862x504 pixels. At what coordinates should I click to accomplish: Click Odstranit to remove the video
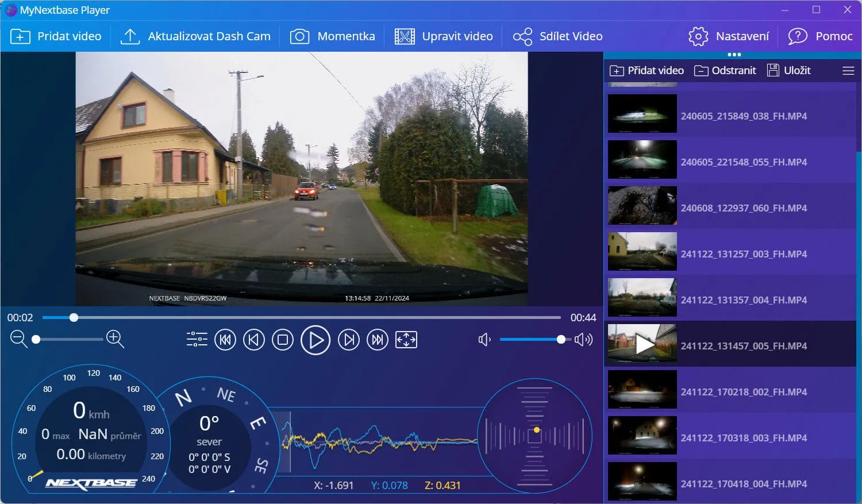coord(725,71)
